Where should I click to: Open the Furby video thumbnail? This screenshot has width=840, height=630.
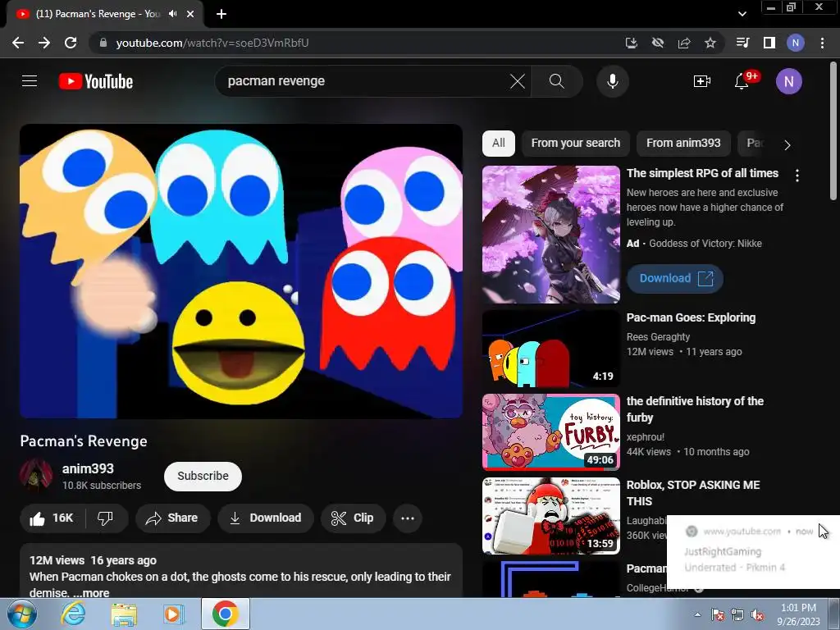(x=550, y=432)
